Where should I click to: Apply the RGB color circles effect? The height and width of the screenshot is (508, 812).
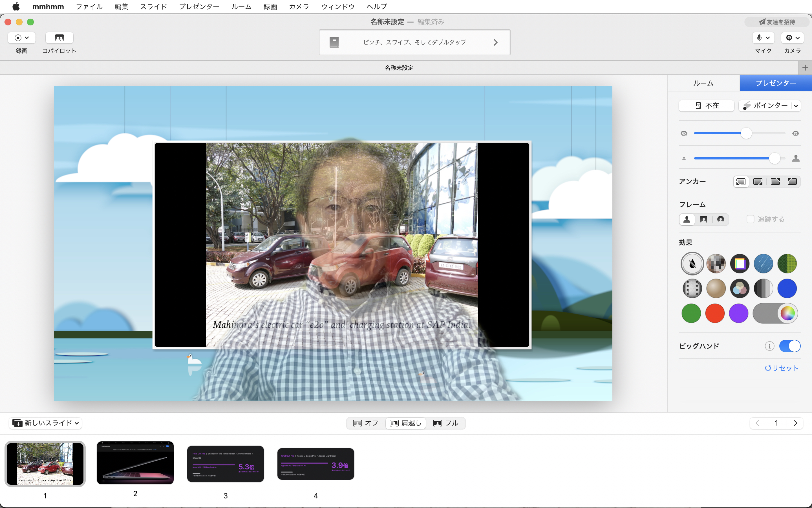click(x=740, y=289)
